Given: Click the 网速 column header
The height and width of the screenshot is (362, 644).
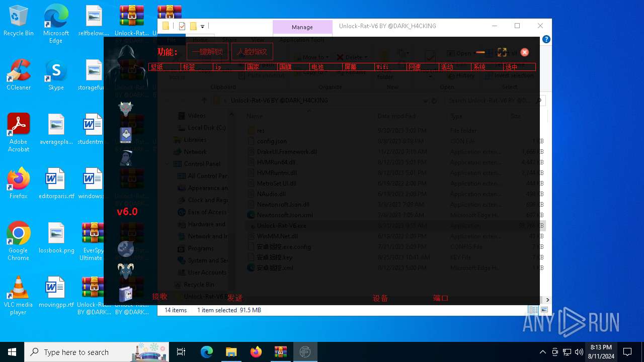Looking at the screenshot, I should click(423, 67).
